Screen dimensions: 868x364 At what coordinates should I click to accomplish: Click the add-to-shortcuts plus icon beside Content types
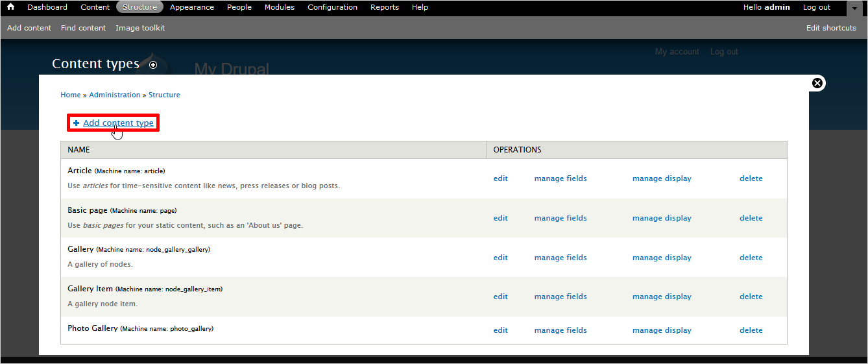pos(153,65)
